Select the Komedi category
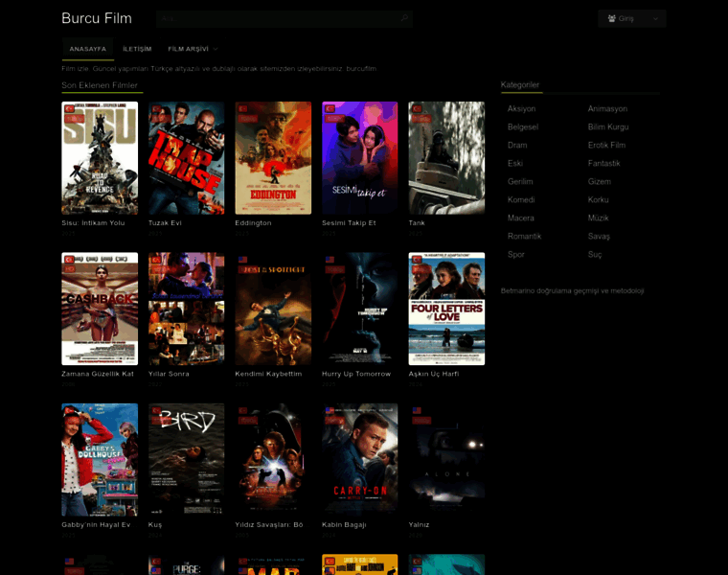The width and height of the screenshot is (728, 575). (x=521, y=199)
